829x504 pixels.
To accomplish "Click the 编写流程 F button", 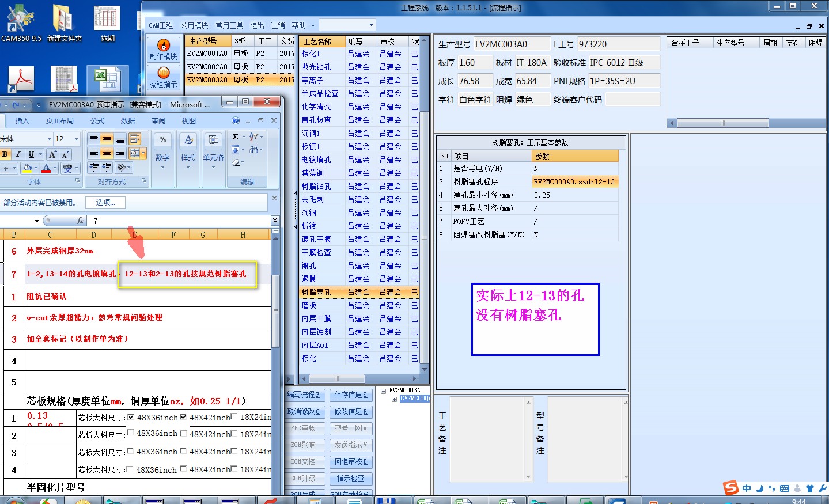I will click(x=304, y=395).
